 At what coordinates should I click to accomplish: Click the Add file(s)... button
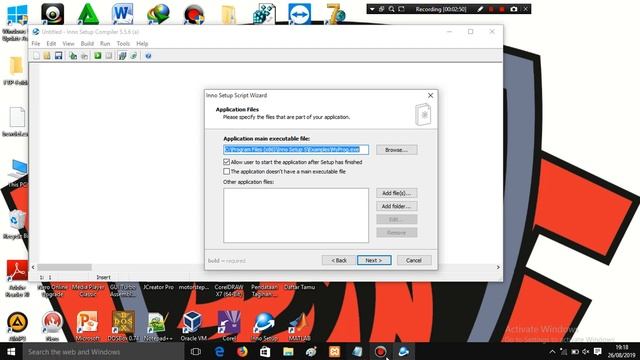[396, 193]
